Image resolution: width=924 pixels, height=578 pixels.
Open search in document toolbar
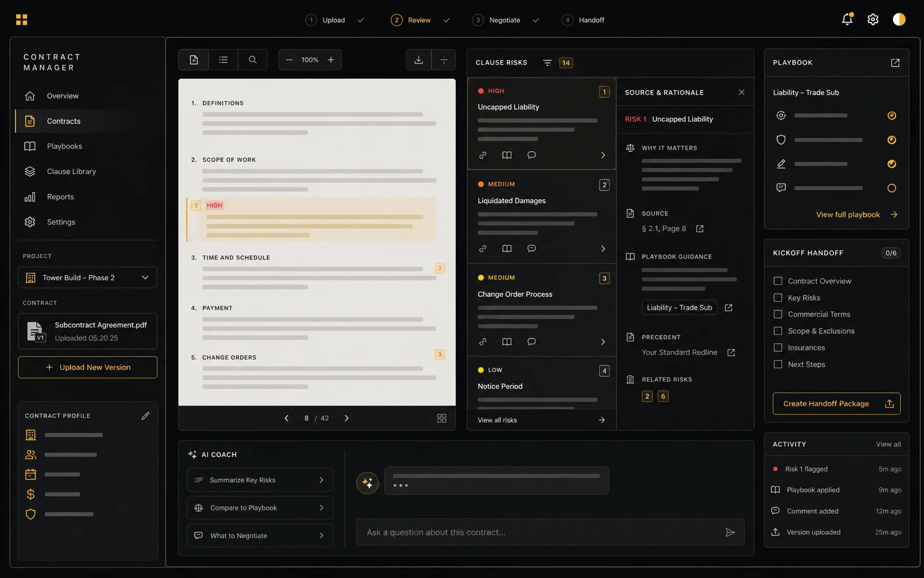tap(253, 59)
